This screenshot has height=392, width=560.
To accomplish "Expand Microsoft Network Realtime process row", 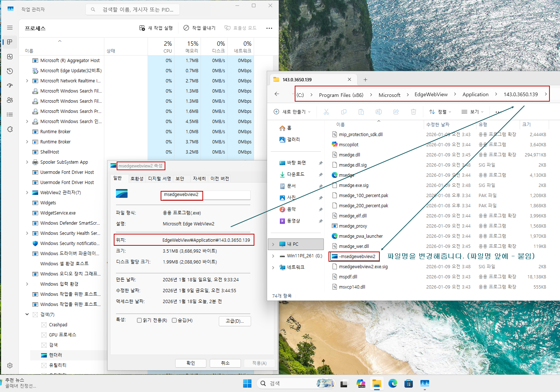I will point(27,81).
